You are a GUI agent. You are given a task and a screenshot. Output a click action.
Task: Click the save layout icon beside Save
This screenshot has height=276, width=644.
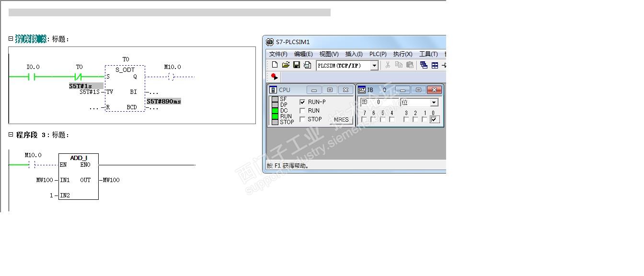307,65
